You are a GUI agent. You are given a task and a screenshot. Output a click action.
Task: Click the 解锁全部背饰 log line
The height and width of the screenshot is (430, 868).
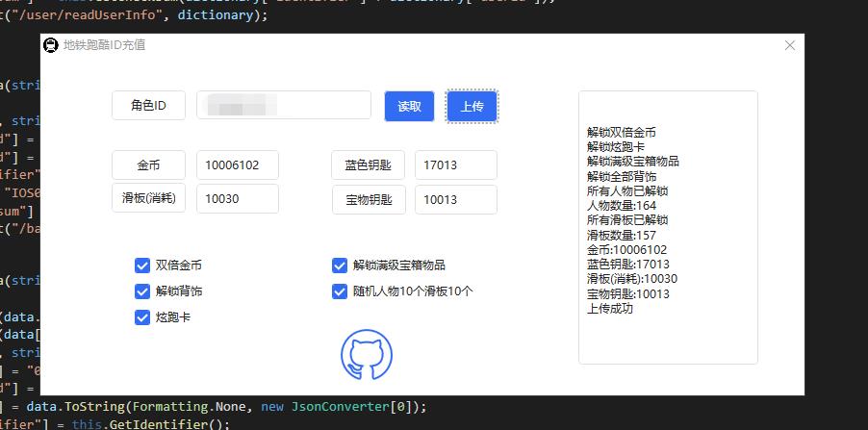tap(622, 176)
